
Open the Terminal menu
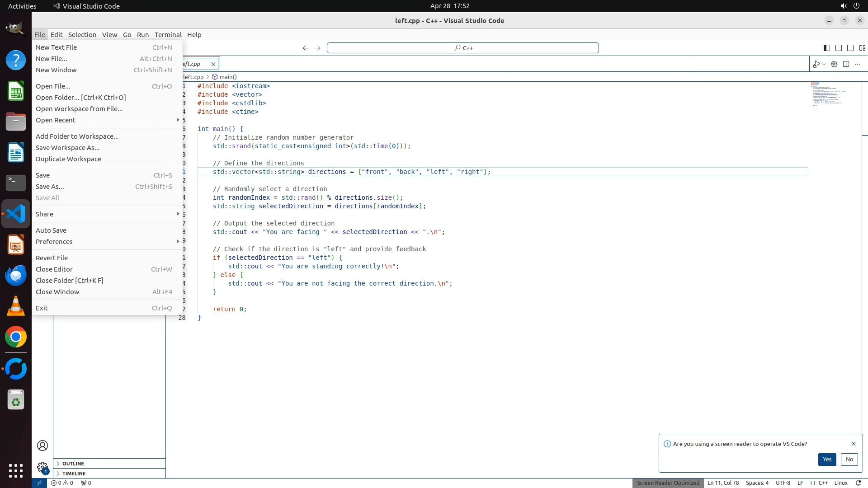click(x=168, y=35)
